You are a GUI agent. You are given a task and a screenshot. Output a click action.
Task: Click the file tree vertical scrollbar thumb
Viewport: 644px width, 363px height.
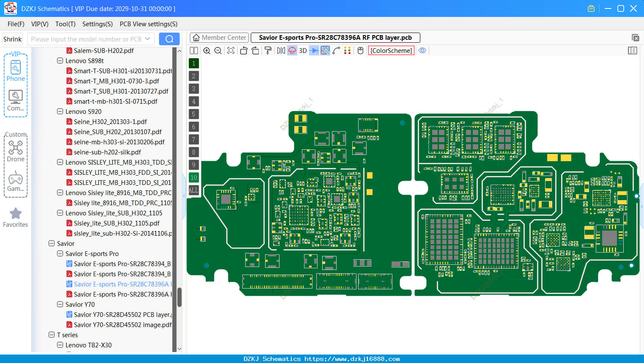click(179, 297)
